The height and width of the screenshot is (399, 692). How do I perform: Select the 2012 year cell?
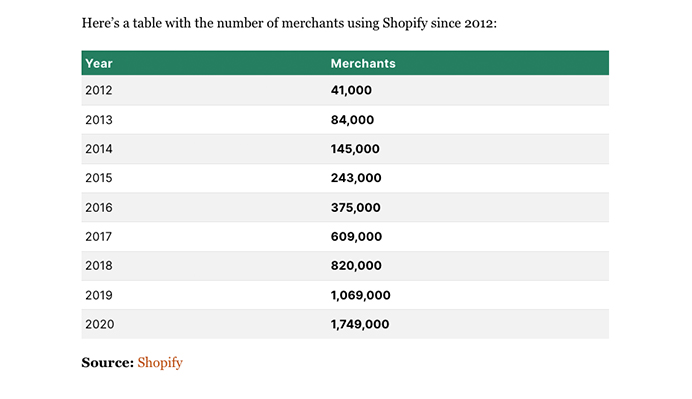pyautogui.click(x=99, y=90)
